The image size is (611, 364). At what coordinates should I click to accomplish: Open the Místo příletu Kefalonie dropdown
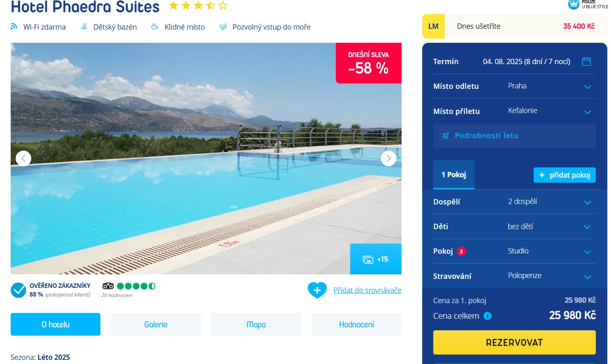point(514,111)
